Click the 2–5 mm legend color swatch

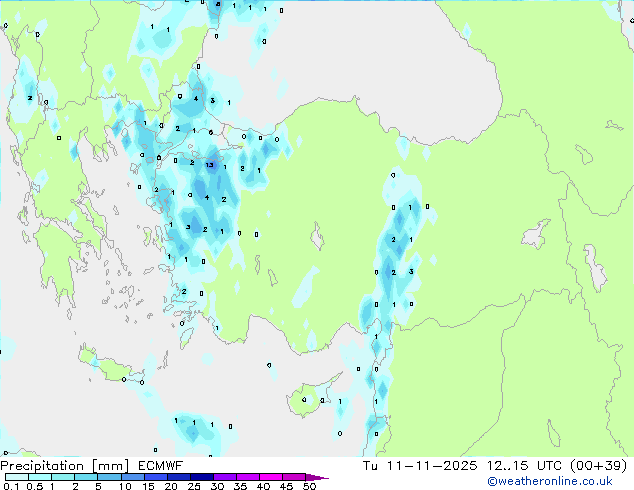click(x=87, y=477)
